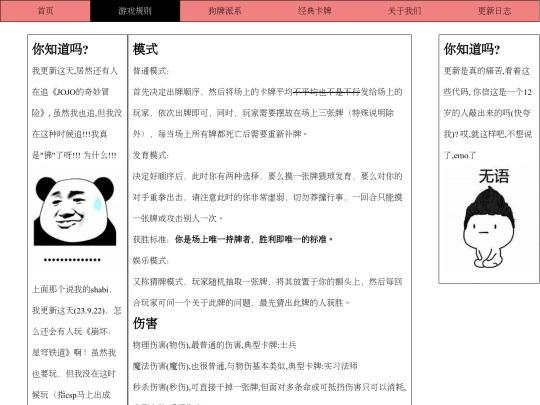Click the 娱乐模式: label

151,261
